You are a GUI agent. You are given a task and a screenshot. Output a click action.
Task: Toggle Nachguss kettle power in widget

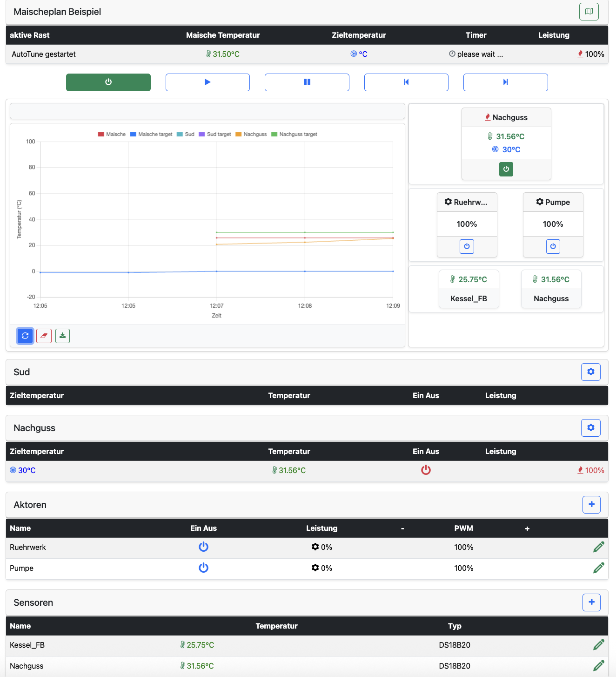[506, 169]
